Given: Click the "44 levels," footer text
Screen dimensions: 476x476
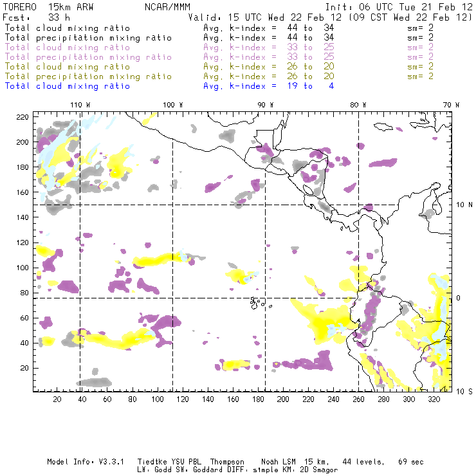Looking at the screenshot, I should (363, 462).
